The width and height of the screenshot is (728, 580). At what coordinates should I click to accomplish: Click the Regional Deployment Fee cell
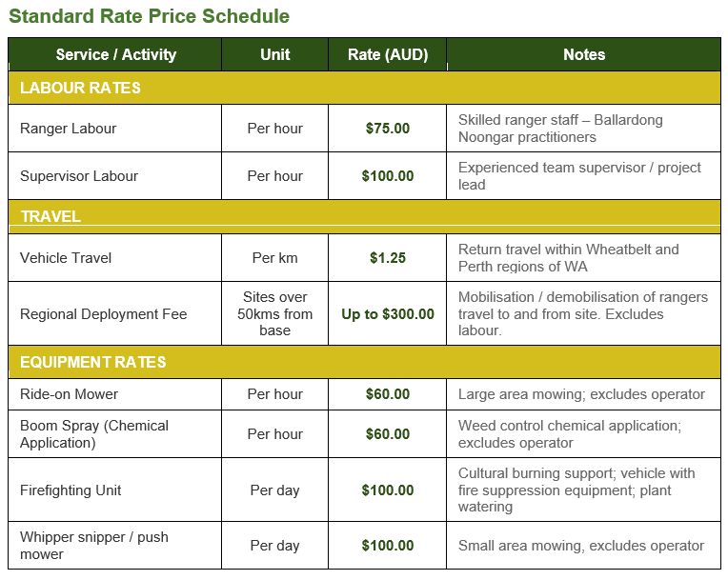[114, 313]
